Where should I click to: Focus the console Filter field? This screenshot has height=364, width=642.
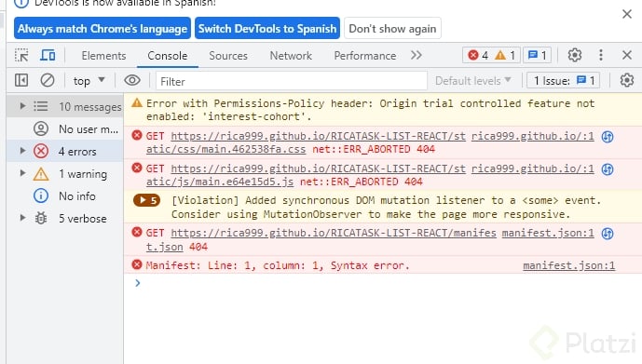291,81
